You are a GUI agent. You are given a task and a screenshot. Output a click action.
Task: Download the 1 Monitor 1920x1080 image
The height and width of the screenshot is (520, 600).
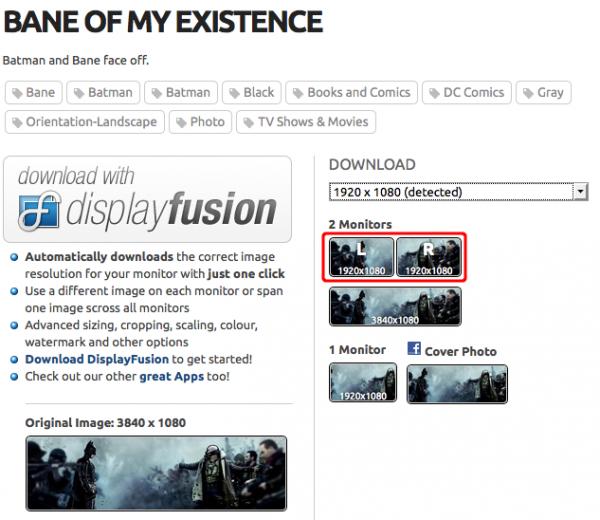point(363,382)
